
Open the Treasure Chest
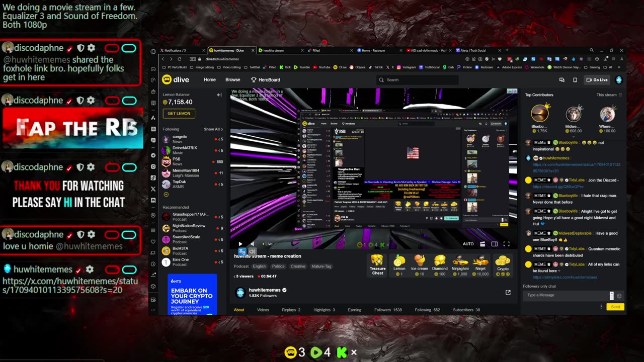point(377,265)
